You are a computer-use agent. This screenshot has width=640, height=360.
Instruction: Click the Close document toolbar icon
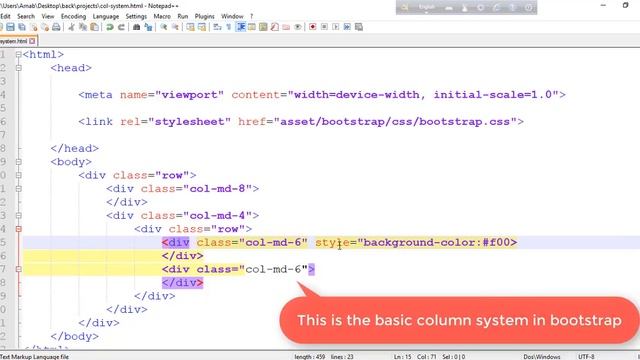coord(34,27)
